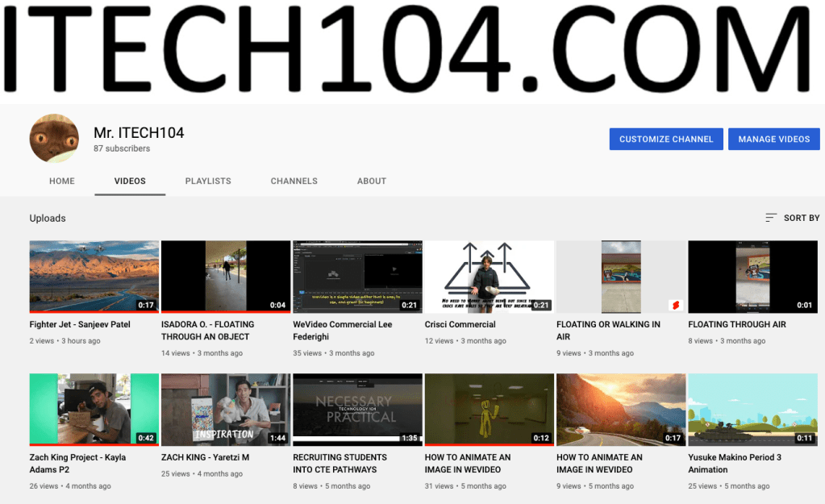825x504 pixels.
Task: Click the Mr. ITECH104 channel avatar
Action: coord(54,139)
